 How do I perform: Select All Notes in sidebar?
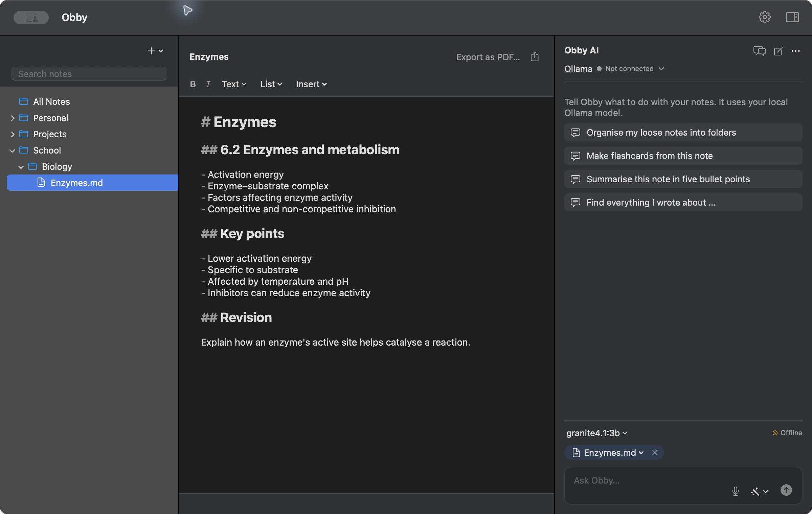click(x=51, y=102)
